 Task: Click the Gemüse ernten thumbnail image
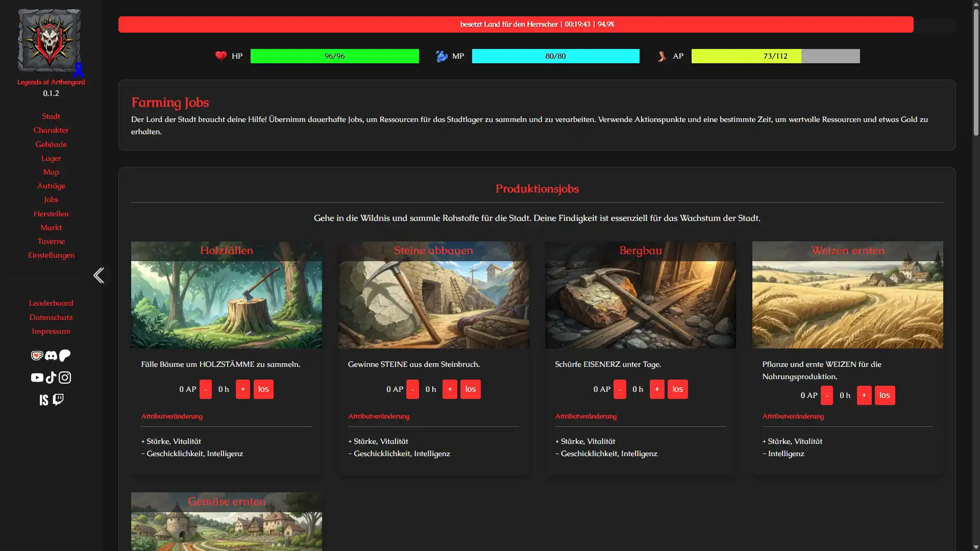click(x=227, y=525)
